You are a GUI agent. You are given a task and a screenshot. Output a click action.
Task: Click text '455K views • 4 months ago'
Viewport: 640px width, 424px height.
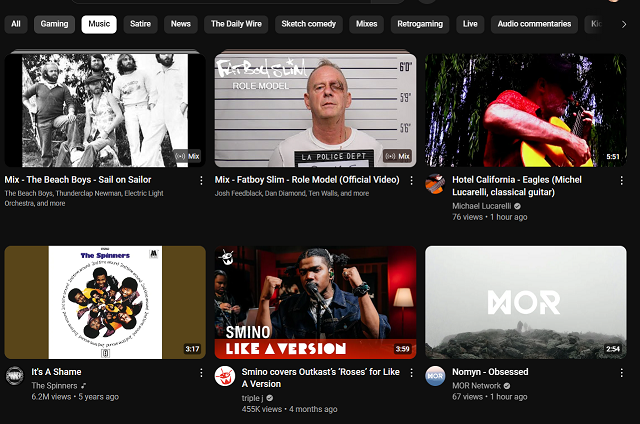coord(289,409)
